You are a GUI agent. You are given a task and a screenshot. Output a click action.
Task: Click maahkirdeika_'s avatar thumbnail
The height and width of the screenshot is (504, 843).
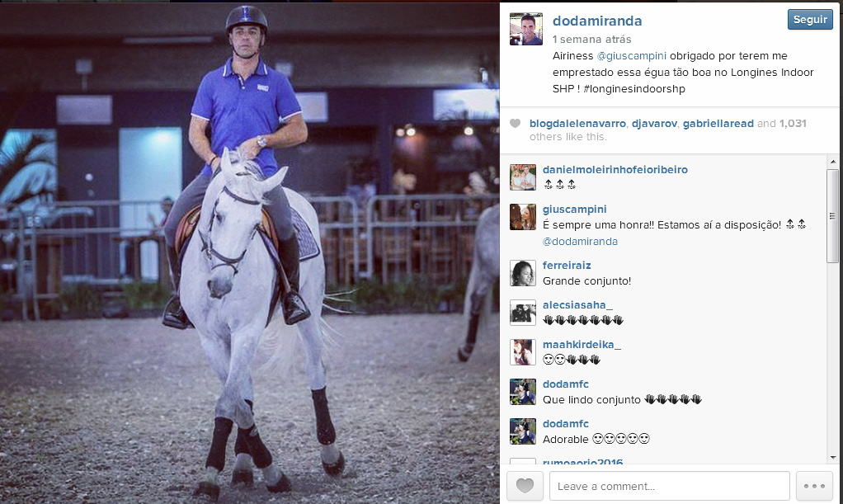tap(523, 352)
